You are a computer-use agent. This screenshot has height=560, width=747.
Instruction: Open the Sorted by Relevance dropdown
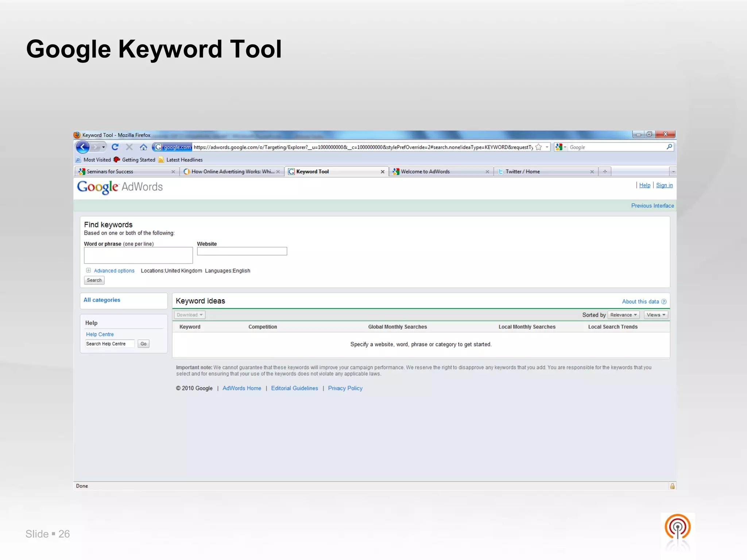(624, 315)
